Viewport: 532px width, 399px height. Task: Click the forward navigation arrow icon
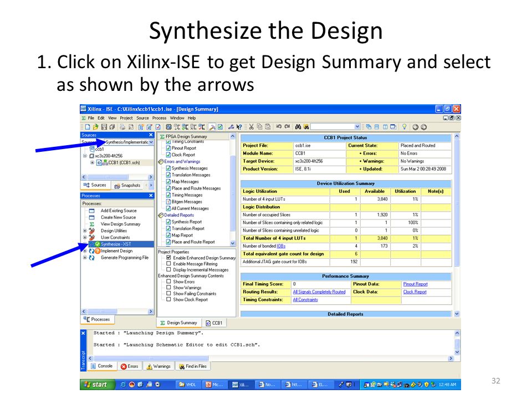tap(424, 127)
